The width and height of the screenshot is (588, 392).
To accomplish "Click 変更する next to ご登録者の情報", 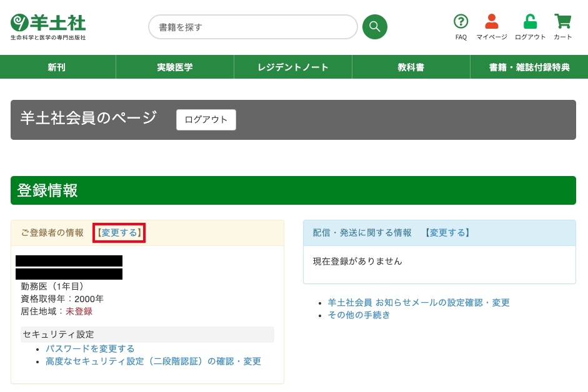I will click(119, 233).
